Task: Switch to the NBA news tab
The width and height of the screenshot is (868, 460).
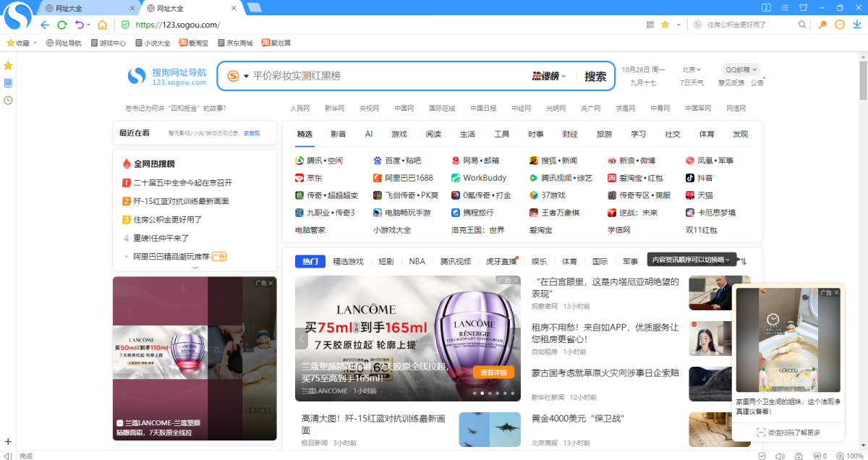Action: coord(417,261)
